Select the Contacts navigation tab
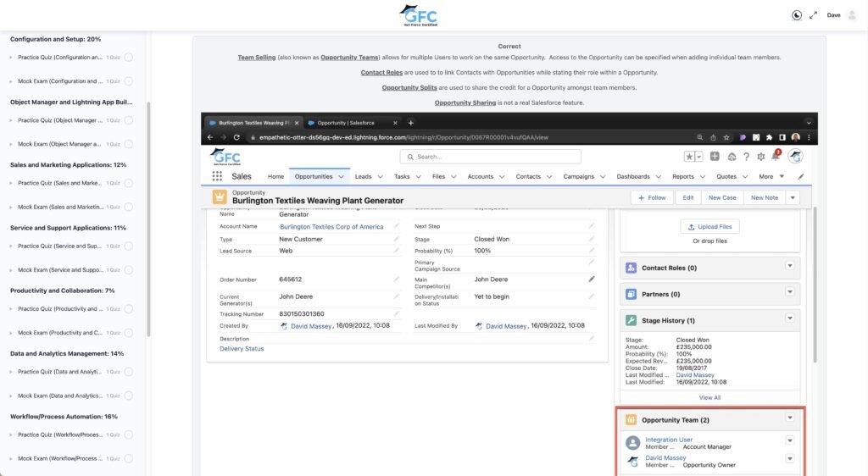868x476 pixels. click(528, 176)
